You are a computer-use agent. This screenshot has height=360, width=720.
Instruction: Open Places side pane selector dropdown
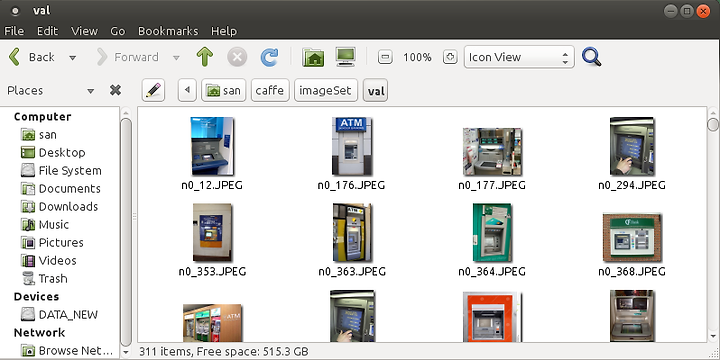tap(90, 91)
